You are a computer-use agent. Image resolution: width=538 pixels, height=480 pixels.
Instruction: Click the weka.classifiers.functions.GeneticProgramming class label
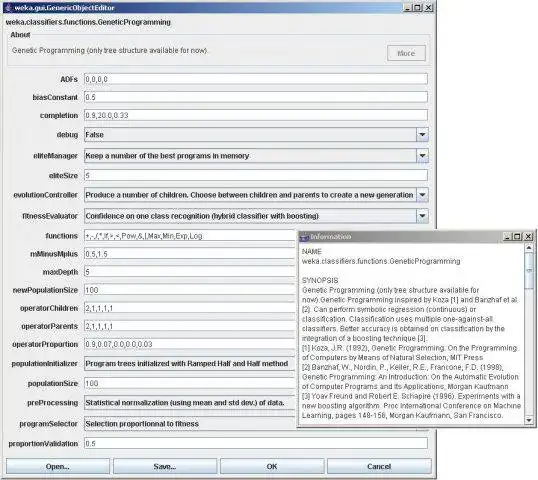tap(88, 22)
